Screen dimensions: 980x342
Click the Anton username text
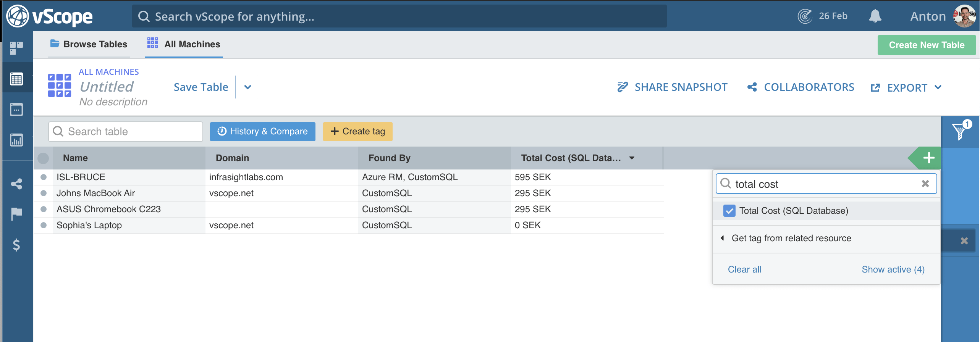928,16
